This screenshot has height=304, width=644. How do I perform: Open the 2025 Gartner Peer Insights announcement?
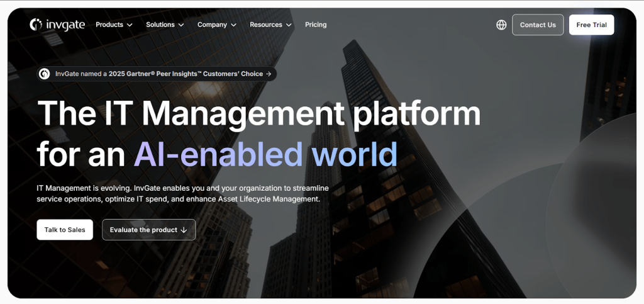[x=158, y=74]
